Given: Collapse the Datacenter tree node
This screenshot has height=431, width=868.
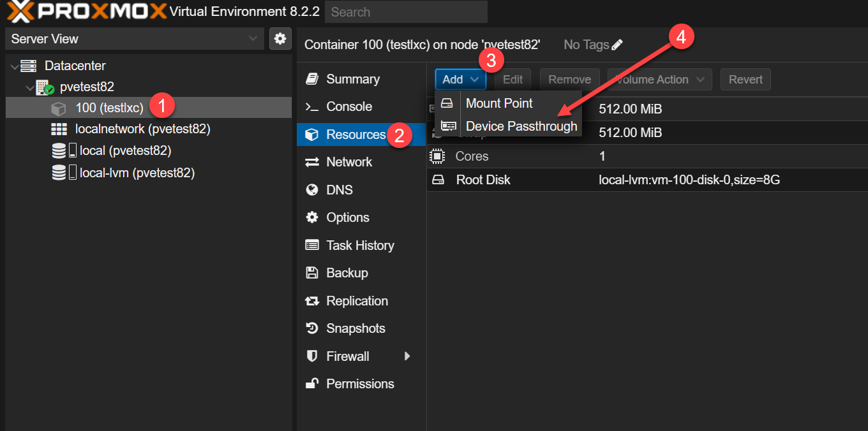Looking at the screenshot, I should (x=15, y=66).
